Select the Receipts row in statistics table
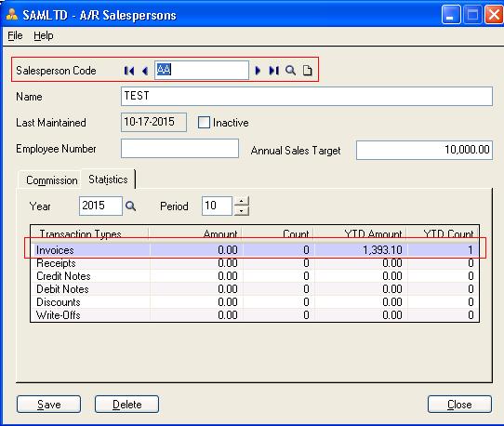The width and height of the screenshot is (504, 426). (x=255, y=263)
